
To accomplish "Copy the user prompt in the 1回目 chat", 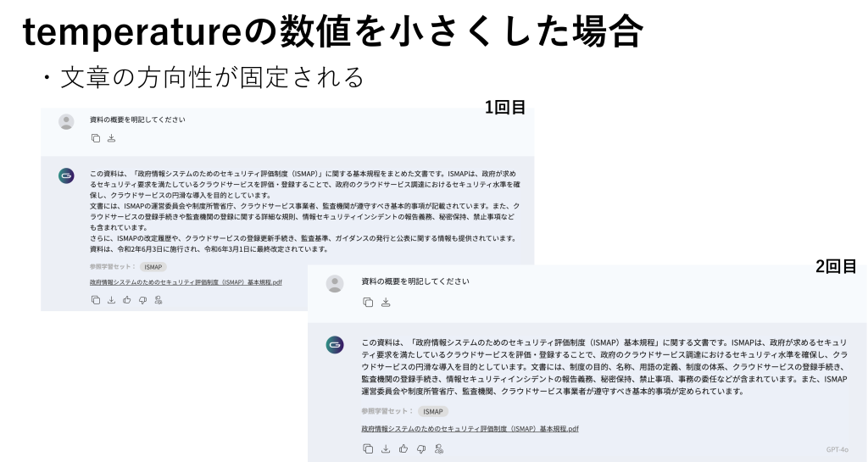I will (96, 138).
